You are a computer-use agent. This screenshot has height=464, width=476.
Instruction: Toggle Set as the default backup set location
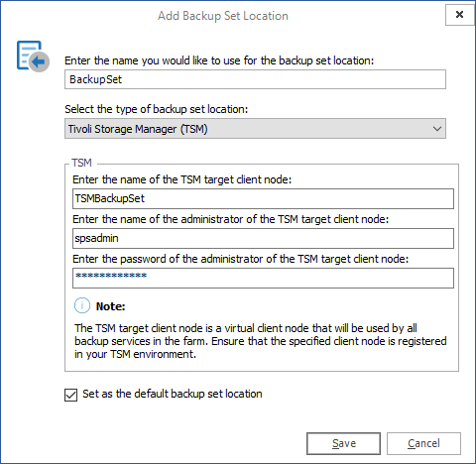point(70,395)
